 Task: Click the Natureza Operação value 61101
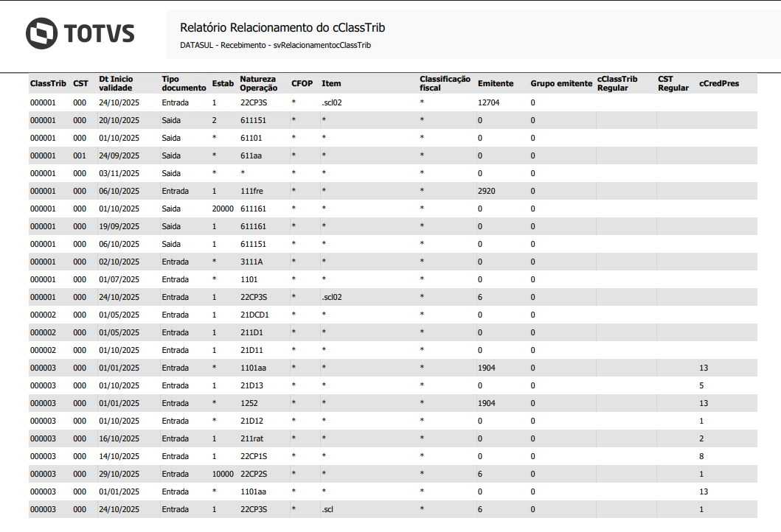251,138
